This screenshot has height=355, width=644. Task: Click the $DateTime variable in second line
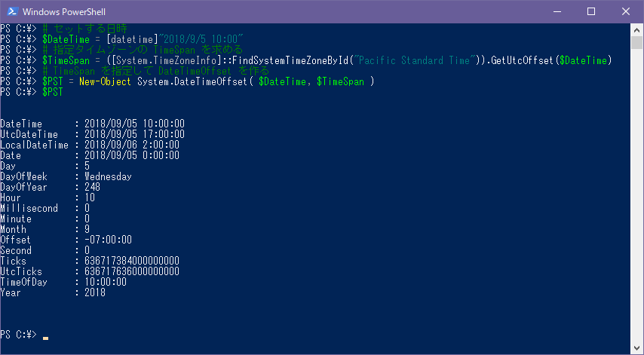coord(66,39)
